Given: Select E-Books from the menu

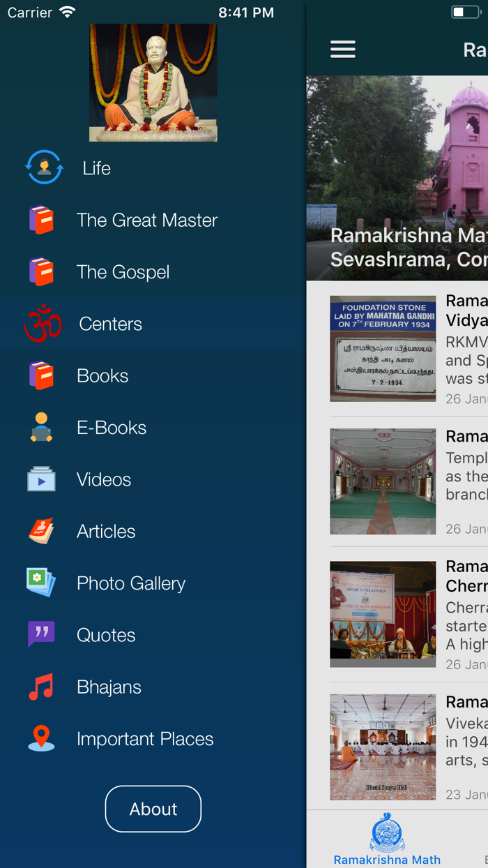Looking at the screenshot, I should click(112, 427).
